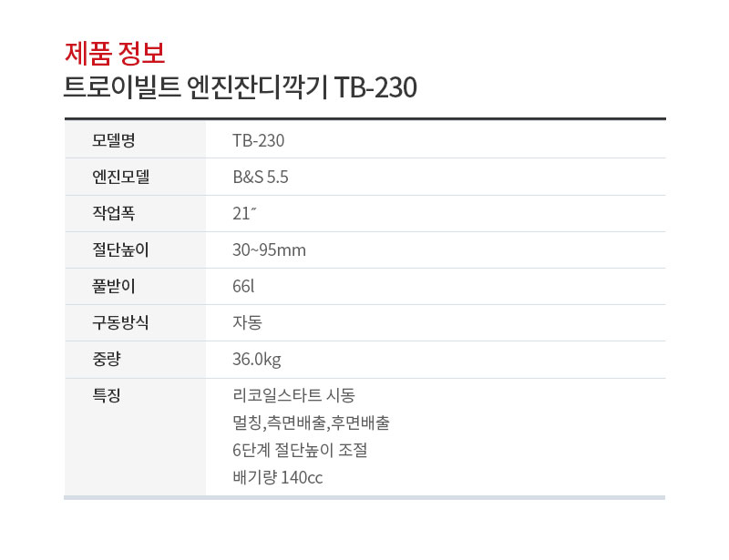The image size is (729, 560).
Task: Click the 21″ working width value
Action: 244,213
